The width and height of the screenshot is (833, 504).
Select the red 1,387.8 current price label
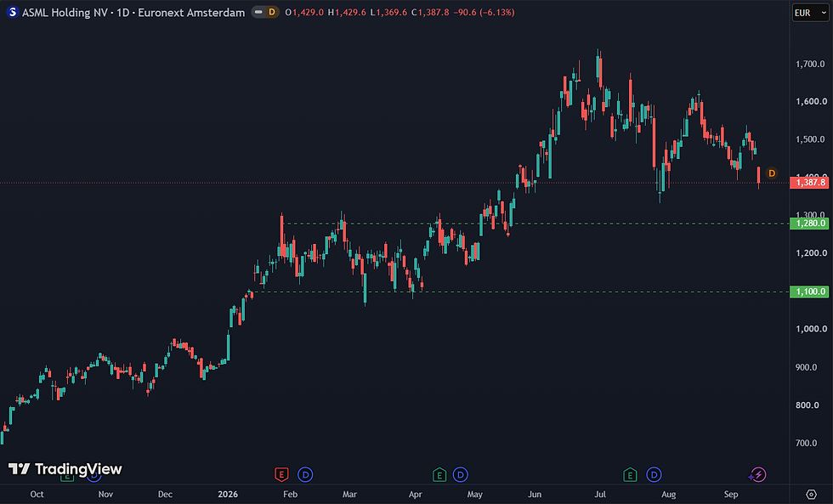pos(809,182)
